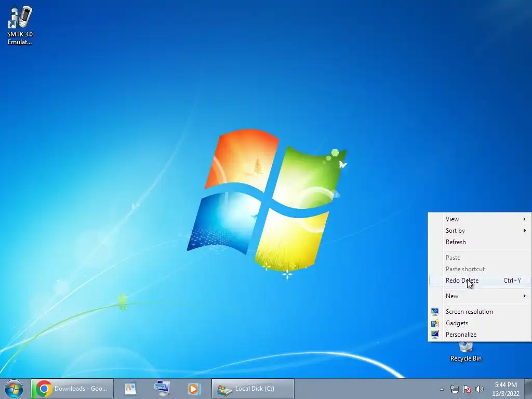Open Action Center flag tray icon
The image size is (532, 399).
coord(467,389)
